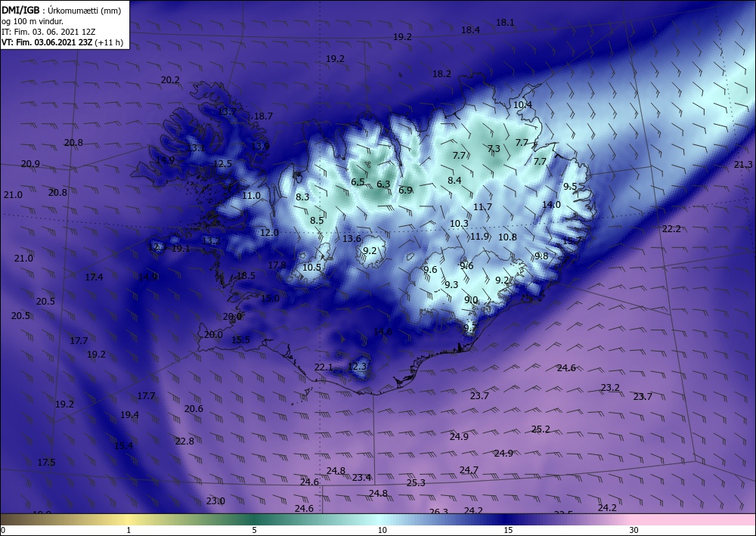Click the valid time 'VT: Fim. 03.06.2021 23Z'
756x536 pixels.
click(47, 42)
